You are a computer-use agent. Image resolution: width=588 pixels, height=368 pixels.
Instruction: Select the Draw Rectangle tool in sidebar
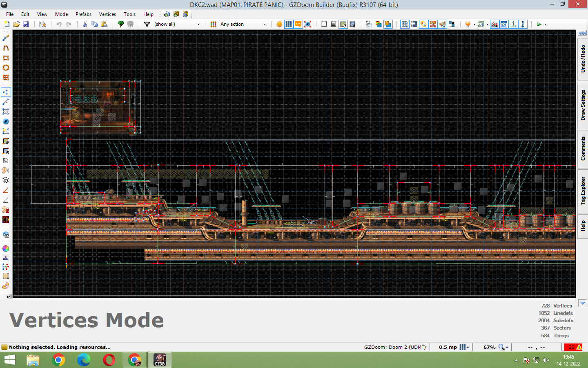(x=6, y=58)
